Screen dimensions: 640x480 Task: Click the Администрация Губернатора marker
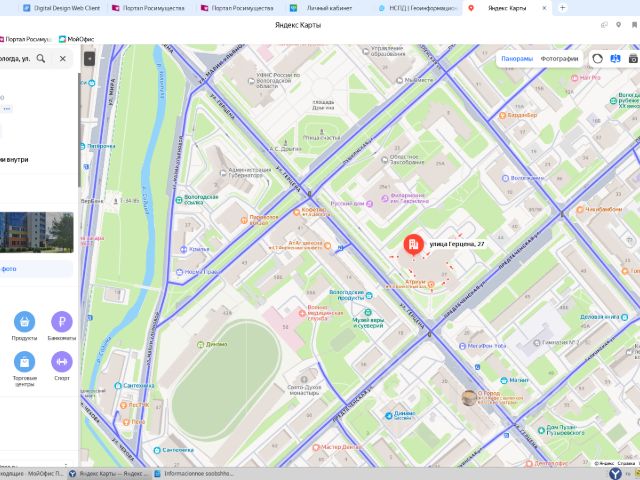tap(223, 173)
